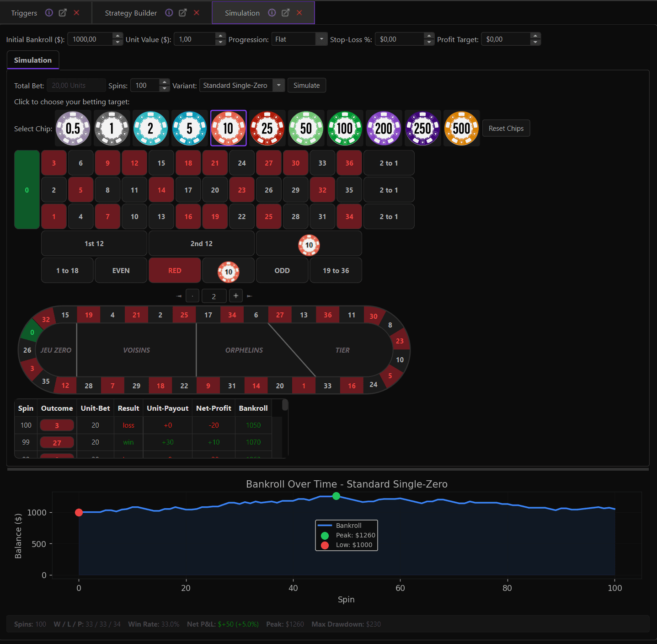Close the Triggers tab
This screenshot has width=657, height=644.
(x=76, y=13)
